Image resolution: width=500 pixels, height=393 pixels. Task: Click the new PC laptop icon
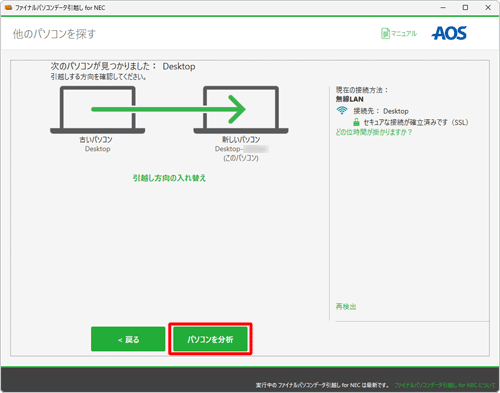tap(241, 110)
